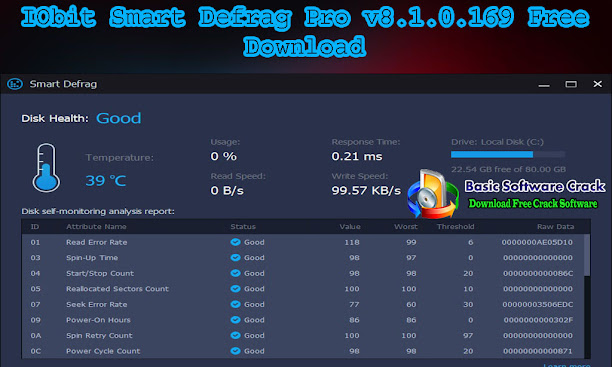Screen dimensions: 612x367
Task: Click the Attribute Name column header
Action: 96,226
